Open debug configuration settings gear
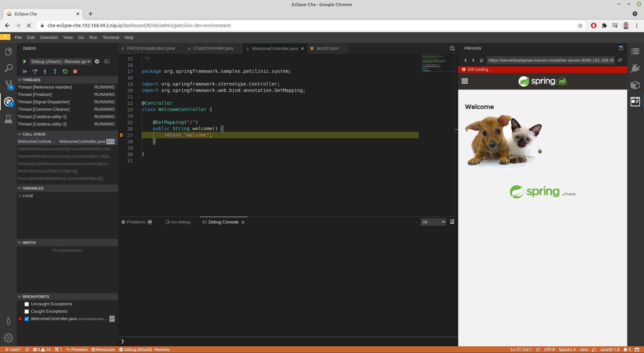This screenshot has width=644, height=353. point(97,61)
